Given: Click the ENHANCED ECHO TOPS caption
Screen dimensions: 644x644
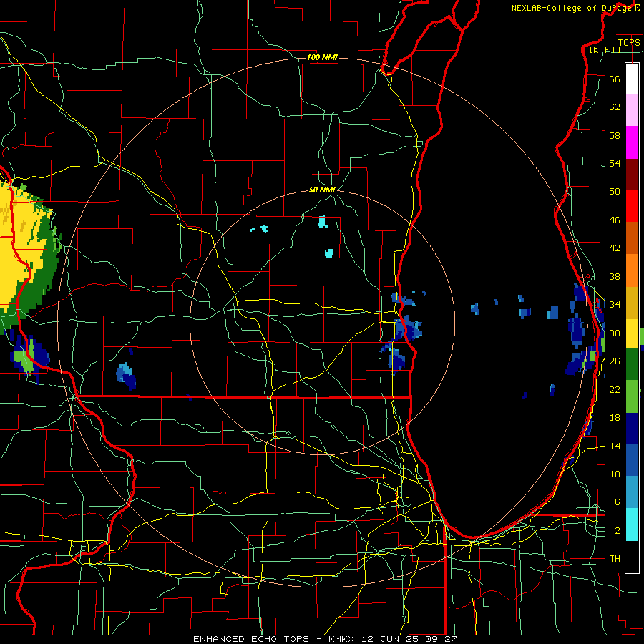Looking at the screenshot, I should 251,639.
